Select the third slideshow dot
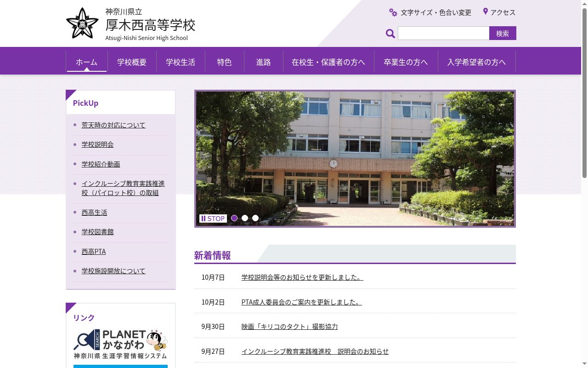The height and width of the screenshot is (368, 588). tap(255, 218)
